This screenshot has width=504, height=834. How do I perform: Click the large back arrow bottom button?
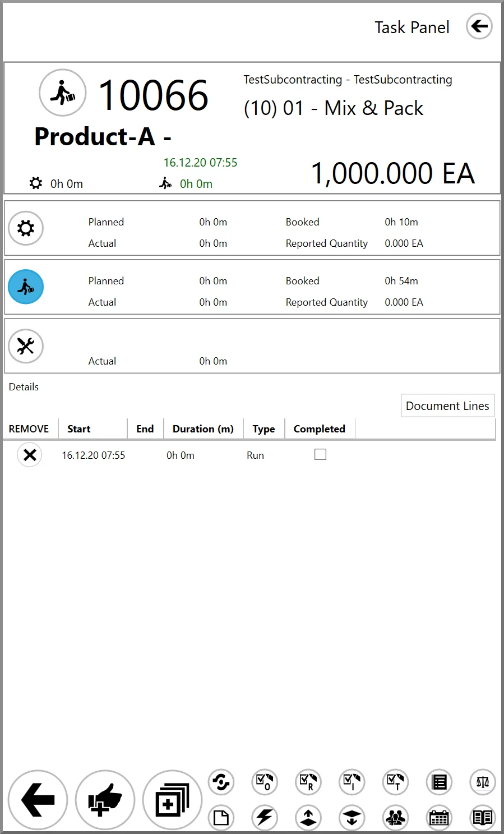pos(38,800)
